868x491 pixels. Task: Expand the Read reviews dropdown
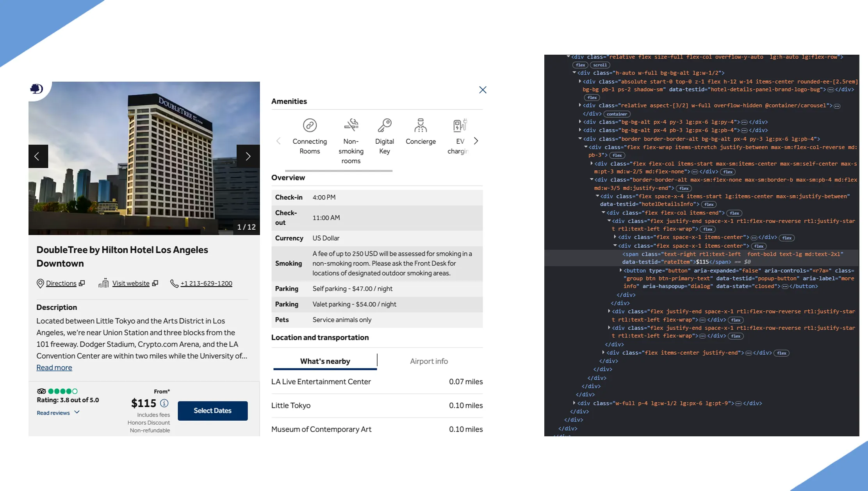coord(58,412)
